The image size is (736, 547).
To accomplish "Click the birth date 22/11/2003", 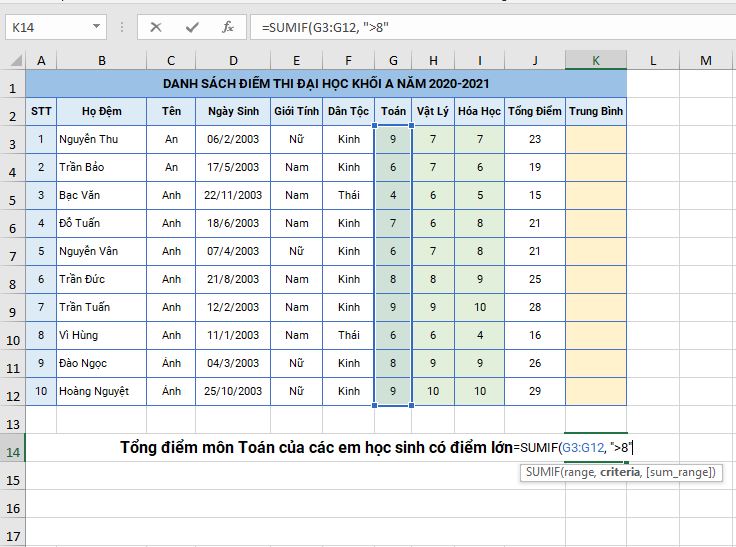I will pos(233,195).
